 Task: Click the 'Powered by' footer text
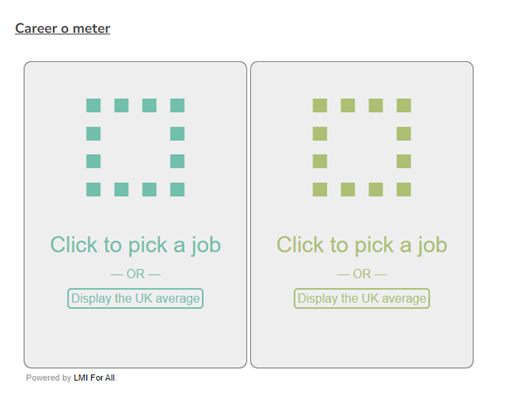pyautogui.click(x=49, y=378)
